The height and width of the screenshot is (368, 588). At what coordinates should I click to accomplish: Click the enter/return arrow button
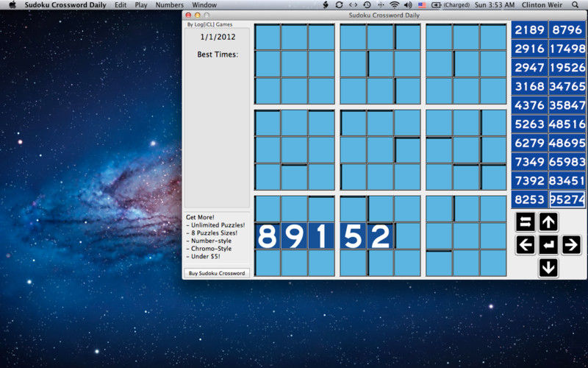click(x=548, y=245)
